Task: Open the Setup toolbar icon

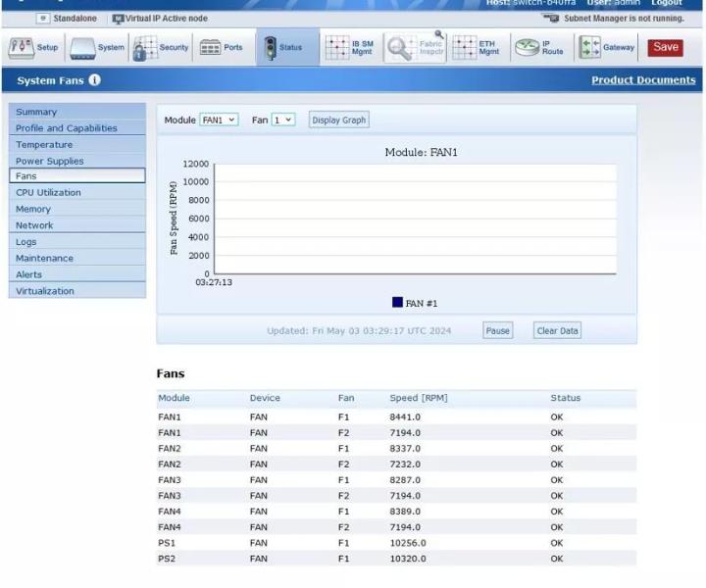Action: (x=22, y=48)
